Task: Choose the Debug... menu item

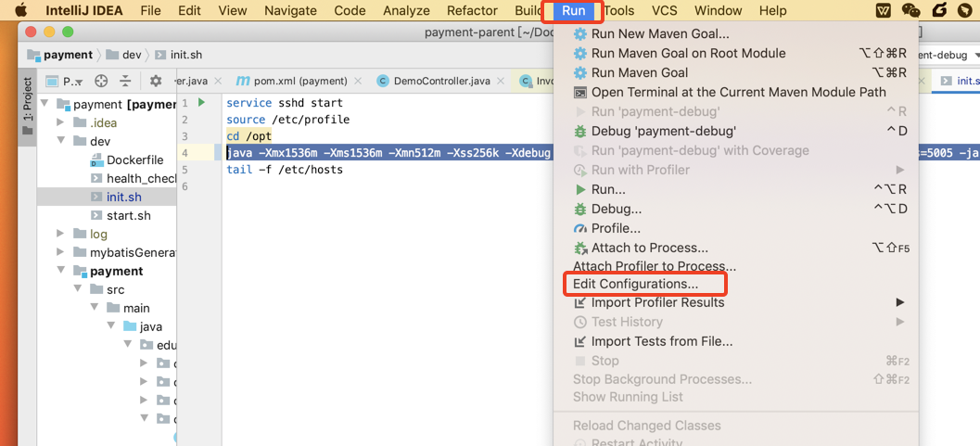Action: coord(735,209)
